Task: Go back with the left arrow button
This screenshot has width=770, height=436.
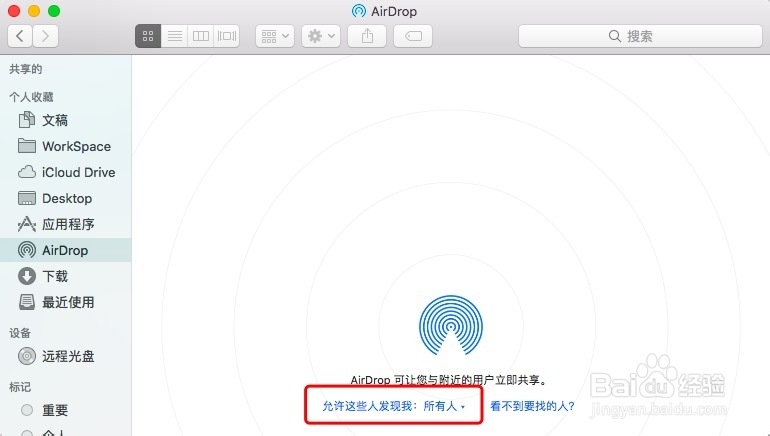Action: (x=20, y=36)
